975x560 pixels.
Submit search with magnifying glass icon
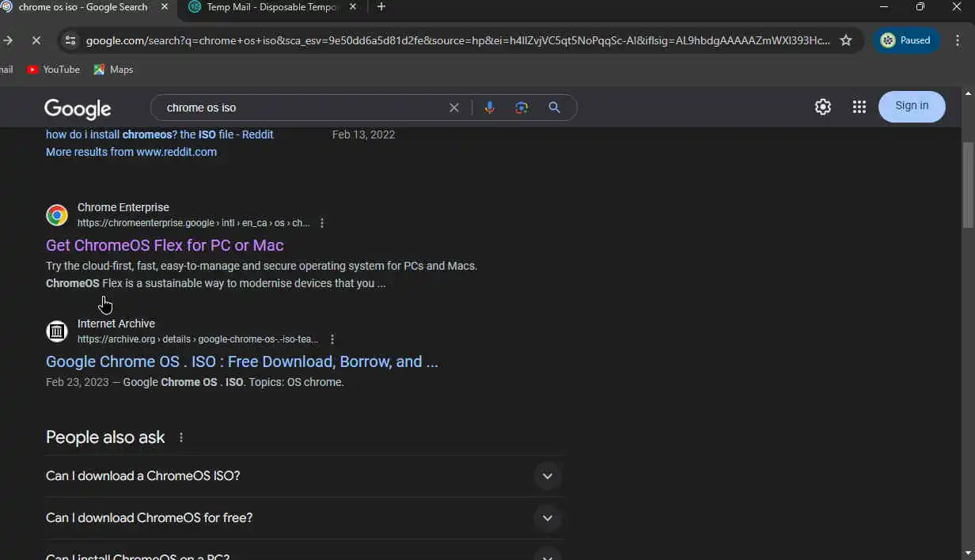(x=555, y=108)
